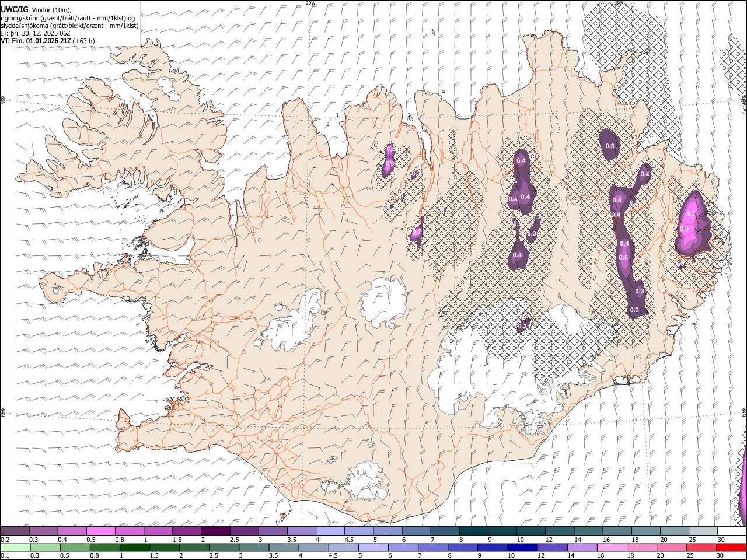The height and width of the screenshot is (560, 747).
Task: Select the 'IT: þri. 30. 12. 2025 06Z' line
Action: click(35, 33)
